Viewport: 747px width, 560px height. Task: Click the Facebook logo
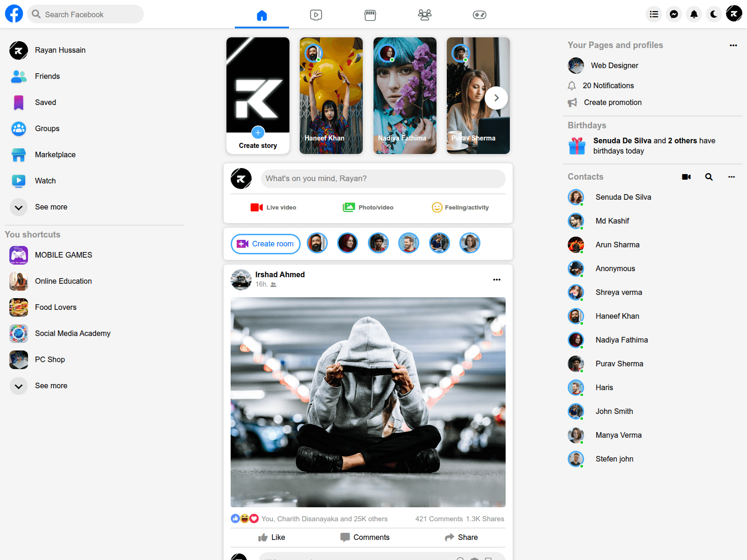click(x=14, y=14)
